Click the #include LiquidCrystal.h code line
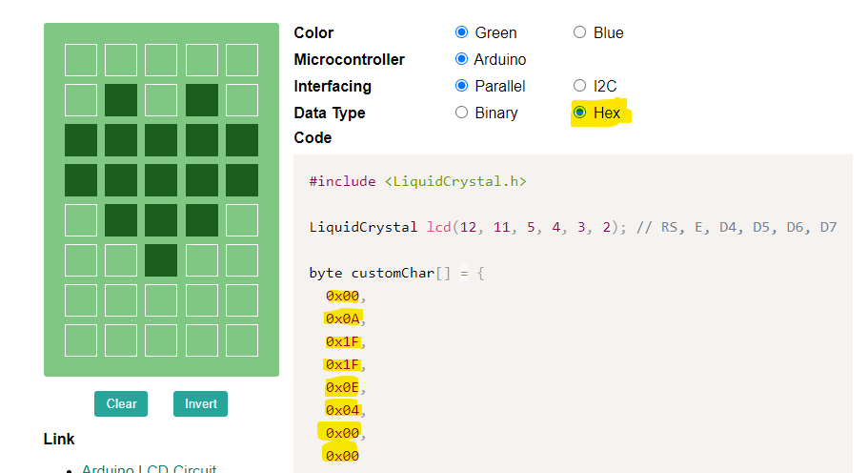 tap(417, 181)
